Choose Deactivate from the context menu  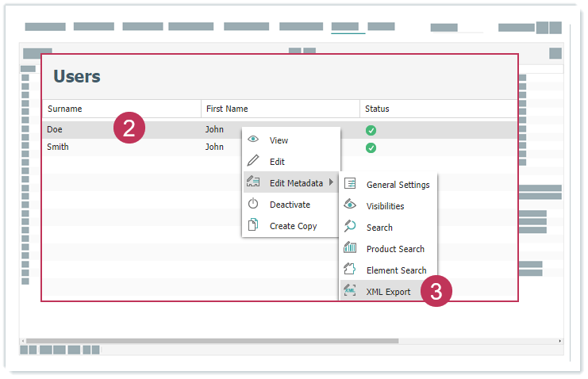(x=290, y=205)
